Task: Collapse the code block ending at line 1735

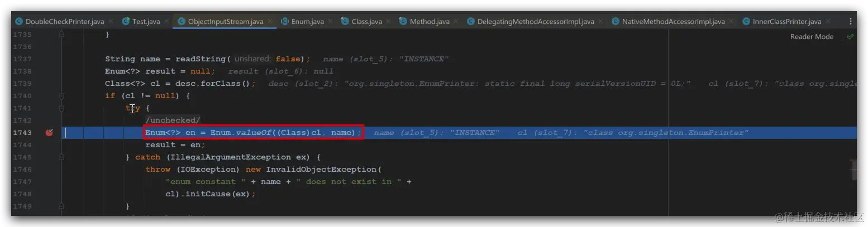Action: click(61, 35)
